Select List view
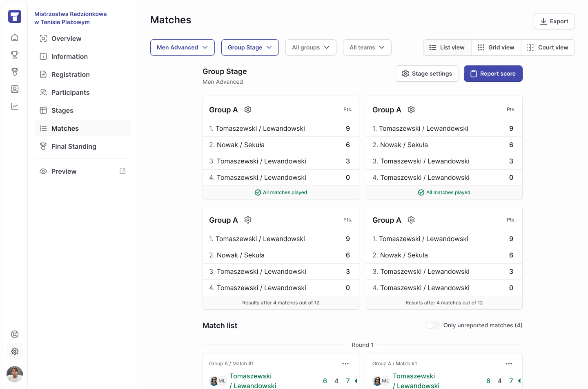Viewport: 588px width, 389px height. [447, 47]
